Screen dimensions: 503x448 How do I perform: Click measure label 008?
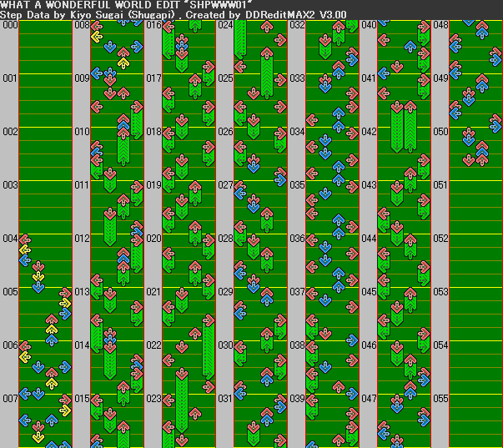click(82, 25)
